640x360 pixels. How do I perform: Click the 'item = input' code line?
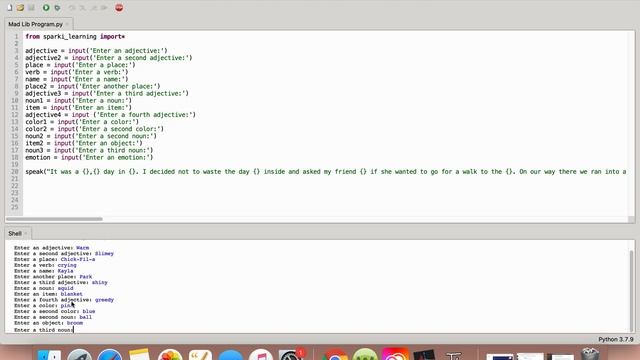(78, 108)
